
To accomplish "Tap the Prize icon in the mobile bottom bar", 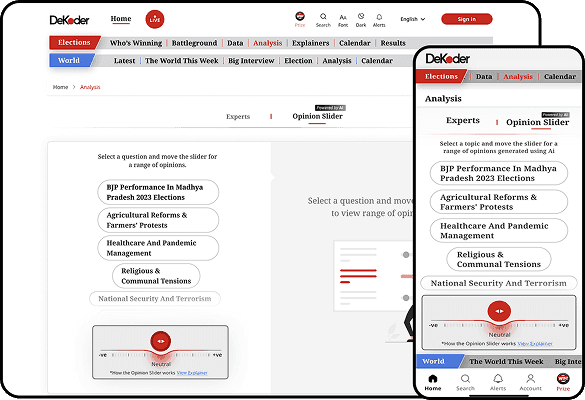I will tap(563, 379).
